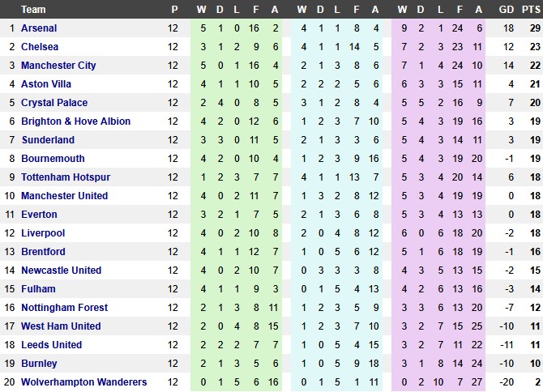Select Bournemouth in the standings
The image size is (543, 392).
coord(52,159)
